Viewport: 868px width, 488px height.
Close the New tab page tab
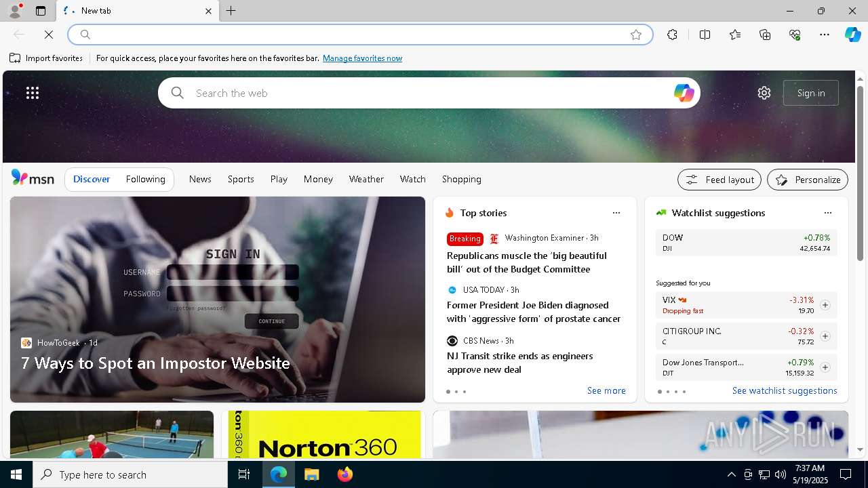208,11
